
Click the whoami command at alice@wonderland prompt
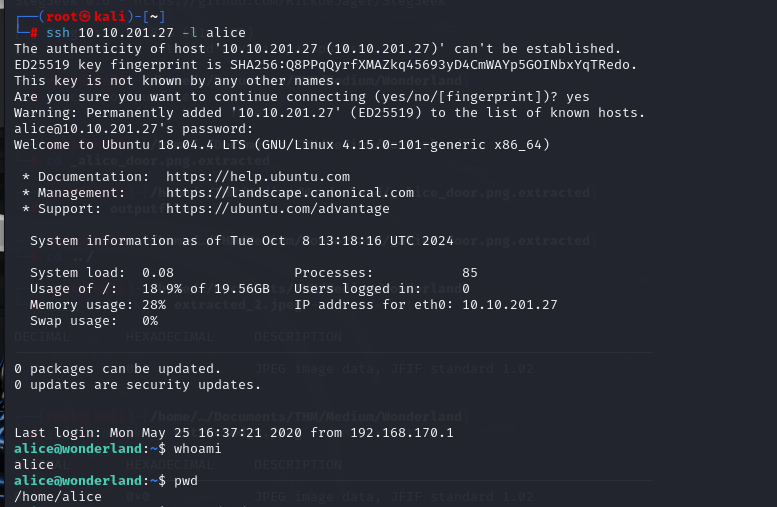coord(198,449)
